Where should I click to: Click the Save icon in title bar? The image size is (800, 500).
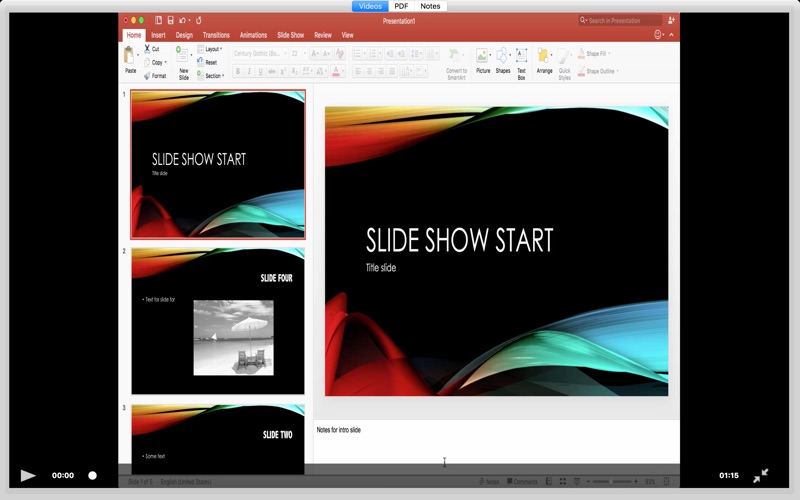pos(170,20)
